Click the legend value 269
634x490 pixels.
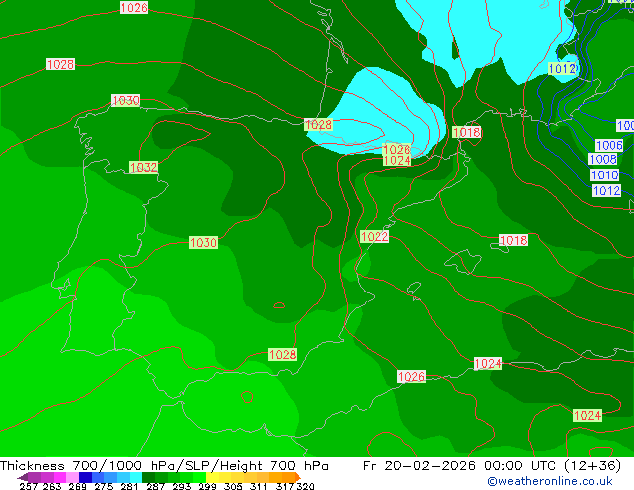point(78,486)
